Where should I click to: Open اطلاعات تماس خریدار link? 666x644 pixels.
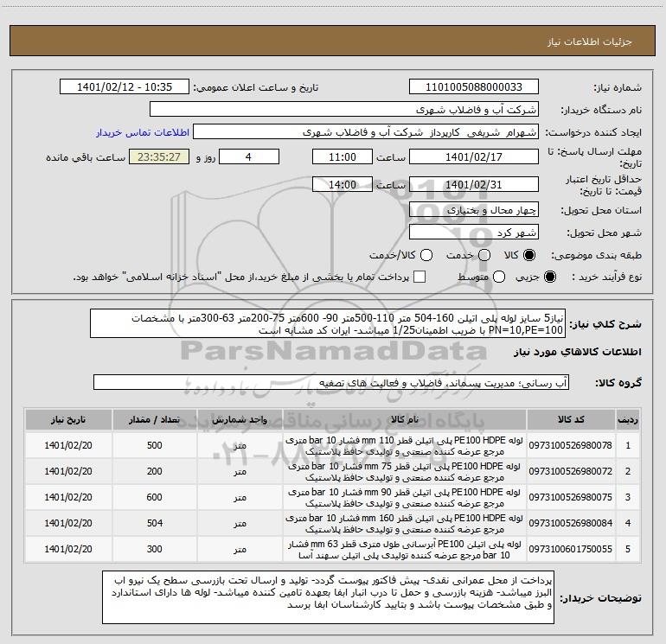(143, 132)
